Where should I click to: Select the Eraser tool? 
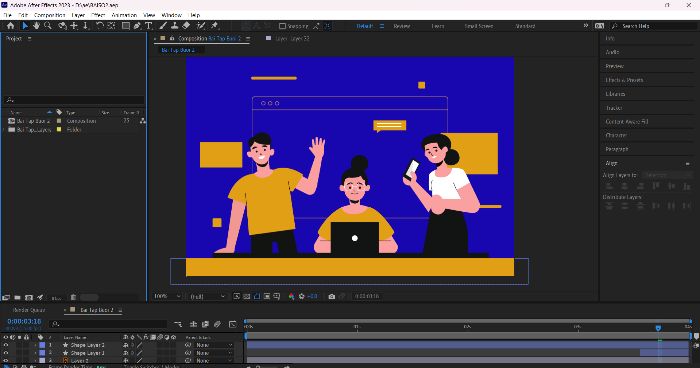[186, 26]
